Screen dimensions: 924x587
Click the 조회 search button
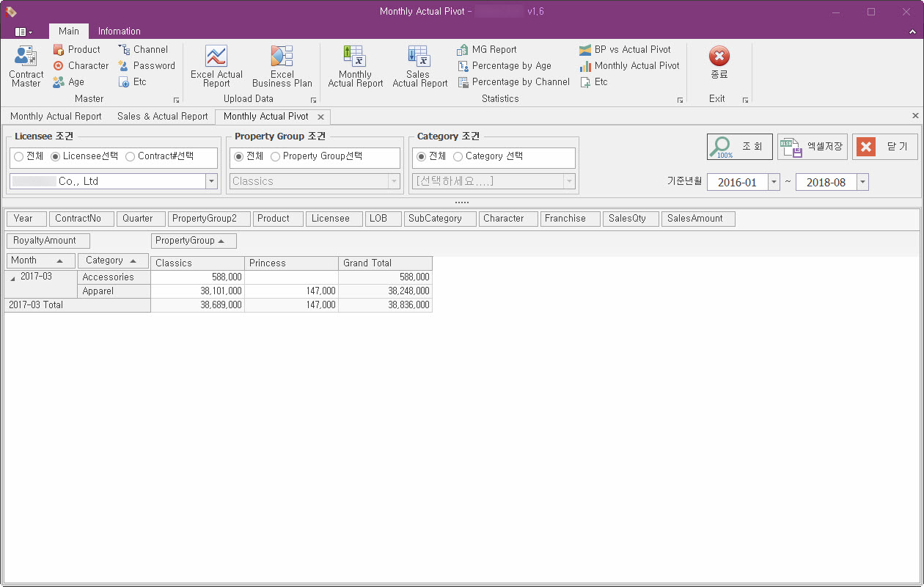(x=739, y=147)
